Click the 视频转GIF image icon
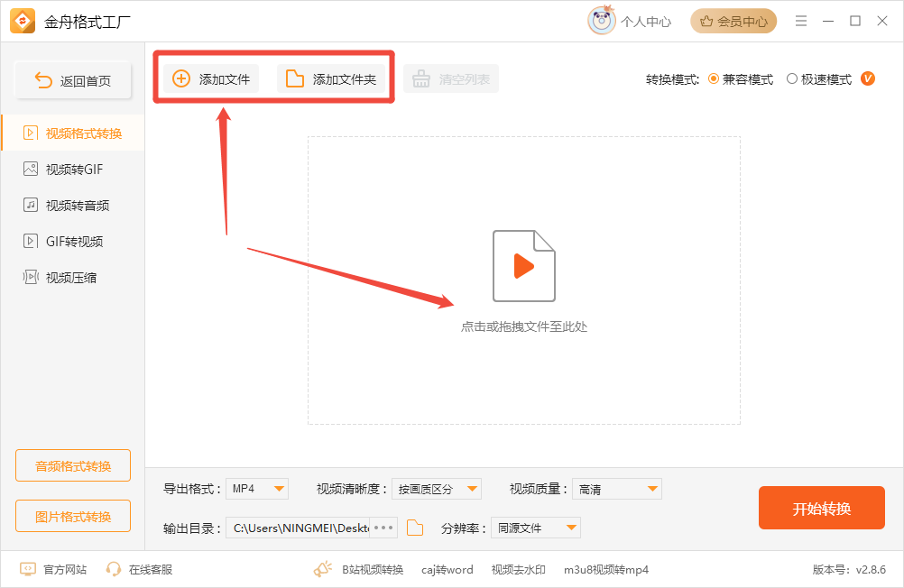 [x=30, y=169]
